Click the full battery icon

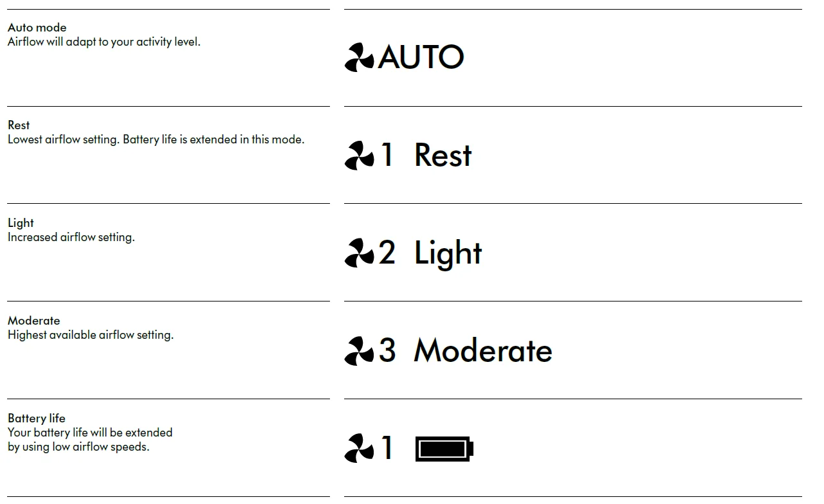[x=444, y=449]
